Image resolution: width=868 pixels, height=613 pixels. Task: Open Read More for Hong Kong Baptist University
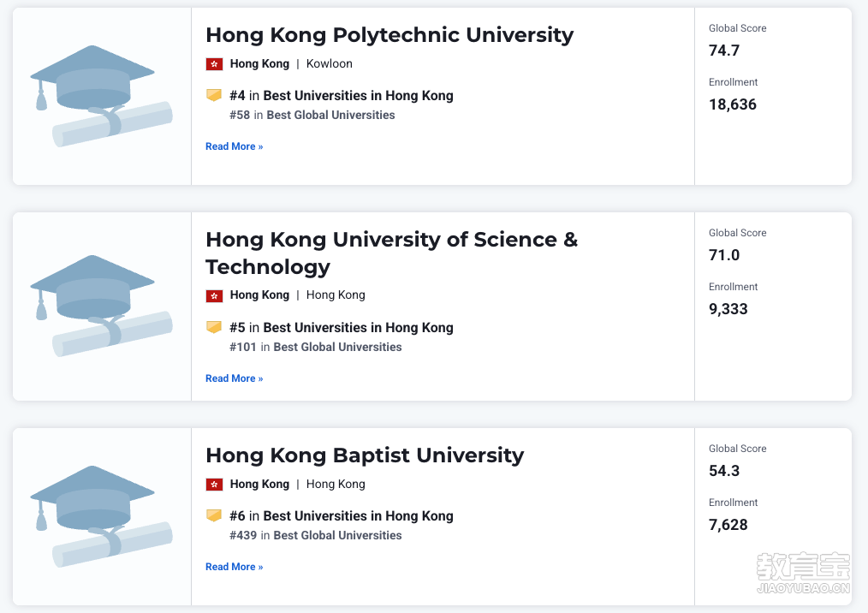235,567
